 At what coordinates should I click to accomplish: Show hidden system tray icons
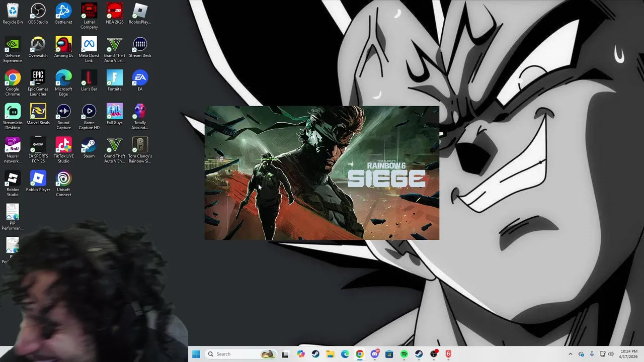point(570,354)
